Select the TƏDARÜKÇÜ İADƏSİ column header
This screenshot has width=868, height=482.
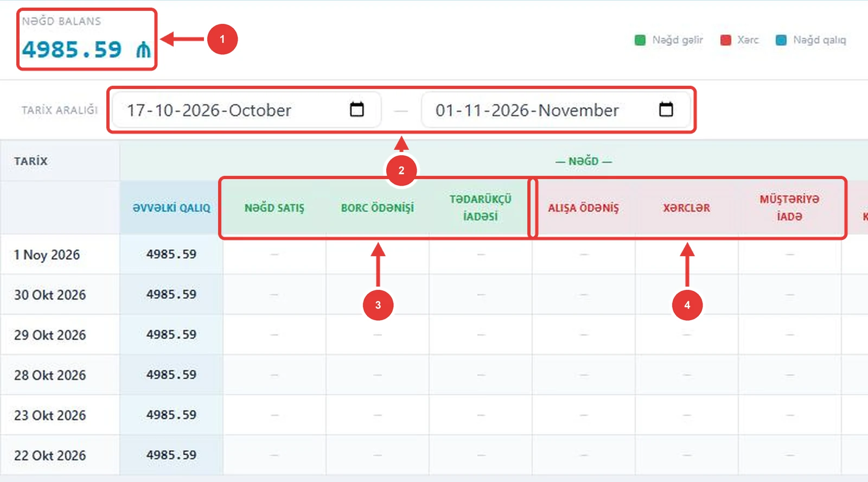pyautogui.click(x=481, y=208)
